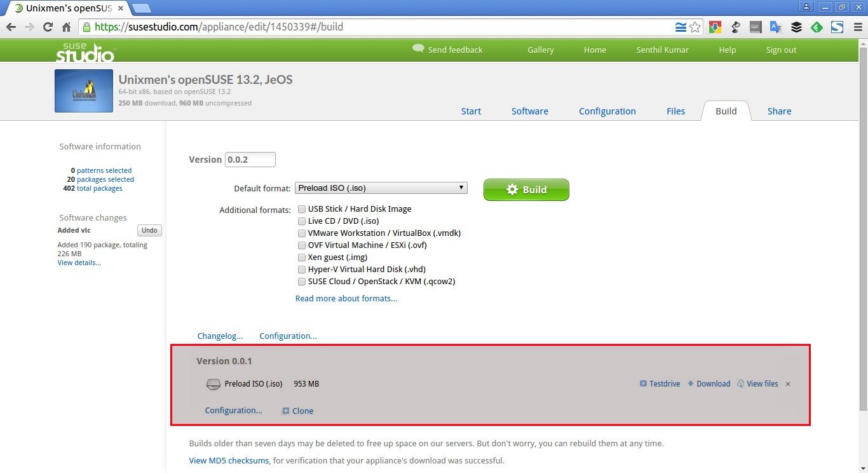Select the Build tab
Viewport: 868px width, 473px height.
[726, 111]
